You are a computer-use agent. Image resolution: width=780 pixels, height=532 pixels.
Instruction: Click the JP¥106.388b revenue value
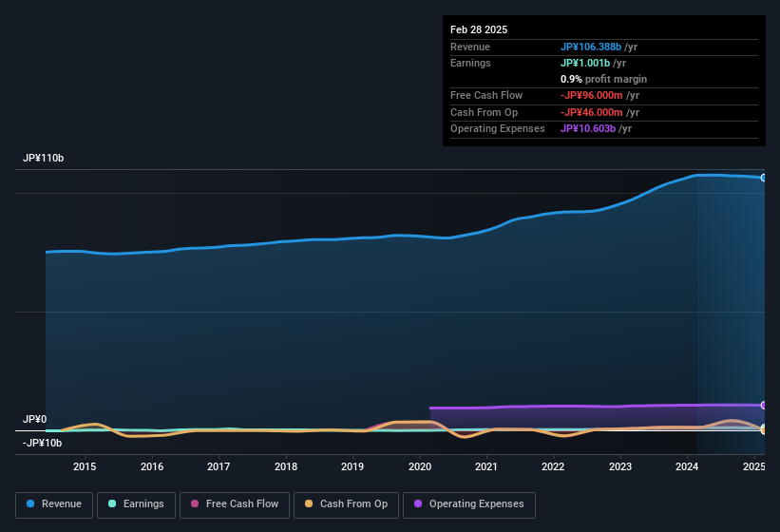591,47
